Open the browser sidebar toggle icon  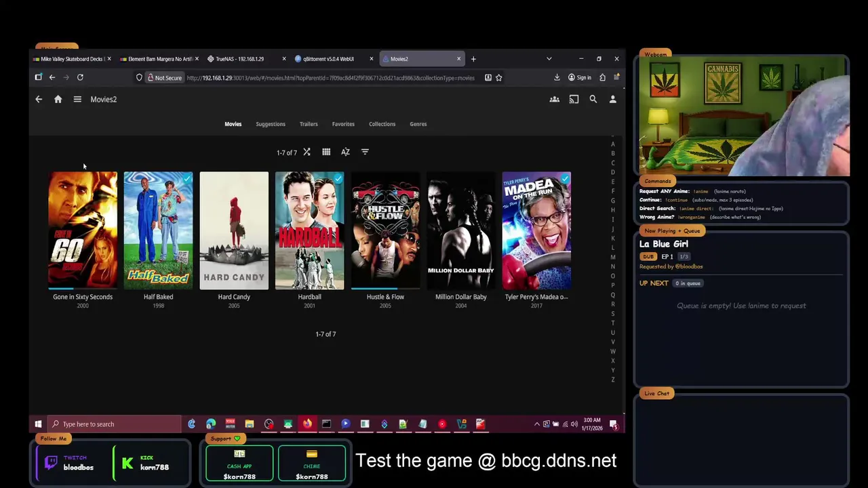point(38,77)
